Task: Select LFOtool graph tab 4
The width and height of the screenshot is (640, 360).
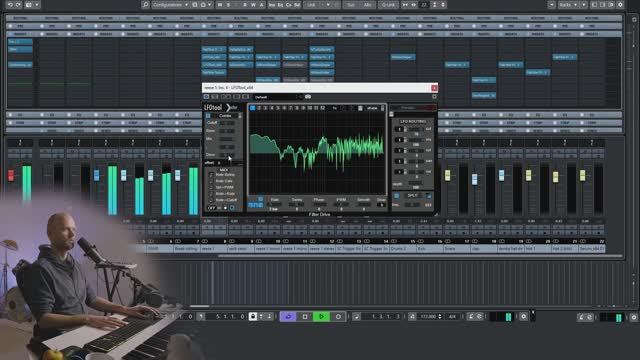Action: tap(271, 108)
